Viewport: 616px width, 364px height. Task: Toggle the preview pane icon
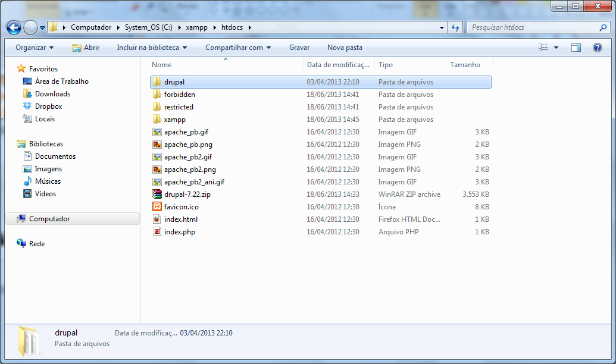576,48
